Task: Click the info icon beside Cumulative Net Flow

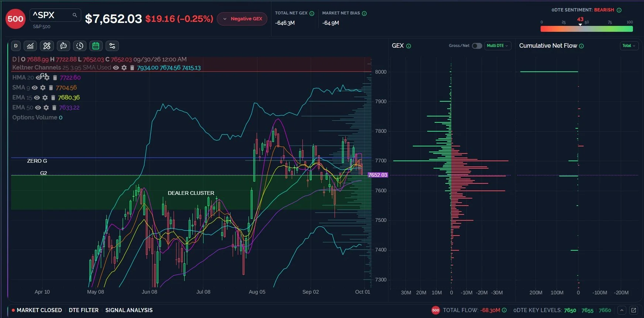Action: pyautogui.click(x=582, y=46)
